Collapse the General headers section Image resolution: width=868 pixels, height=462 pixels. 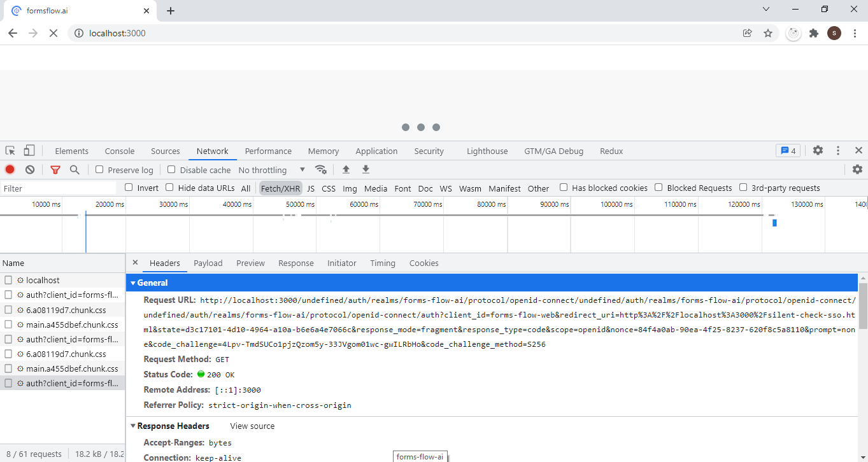pyautogui.click(x=133, y=282)
